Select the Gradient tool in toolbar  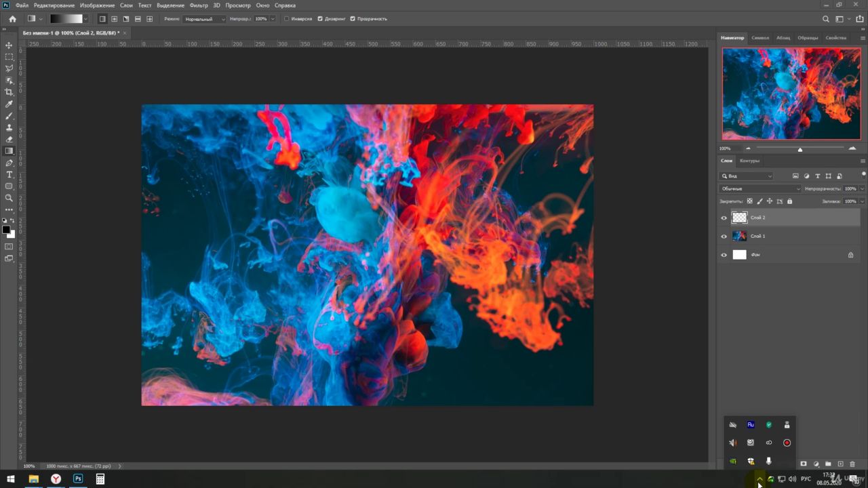click(x=9, y=151)
